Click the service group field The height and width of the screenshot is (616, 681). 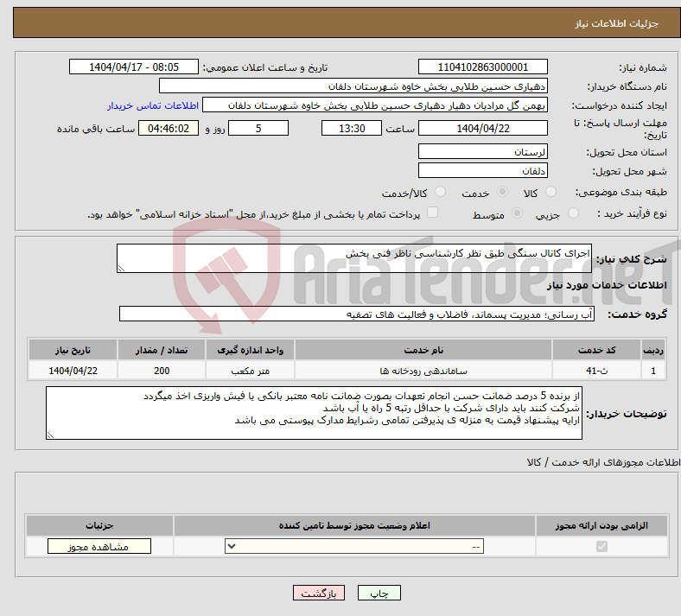357,314
